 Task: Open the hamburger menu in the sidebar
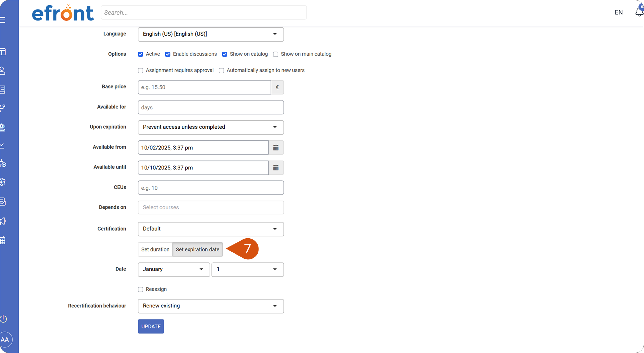coord(3,20)
